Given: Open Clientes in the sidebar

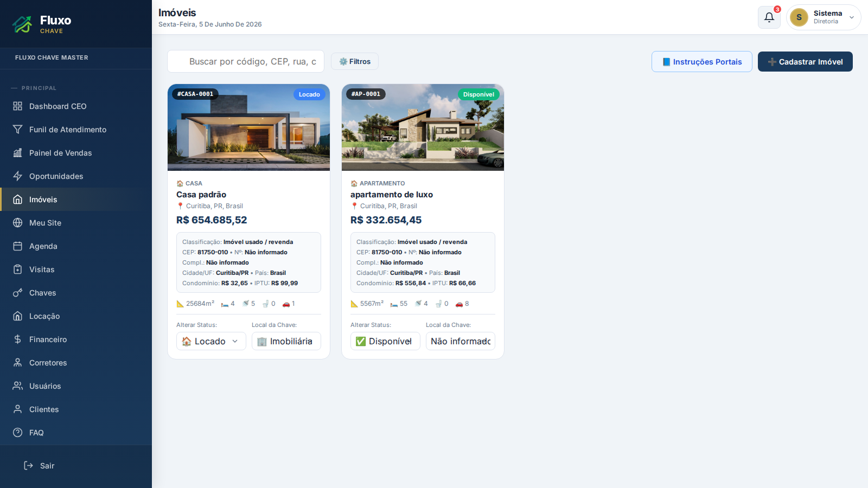Looking at the screenshot, I should click(76, 409).
